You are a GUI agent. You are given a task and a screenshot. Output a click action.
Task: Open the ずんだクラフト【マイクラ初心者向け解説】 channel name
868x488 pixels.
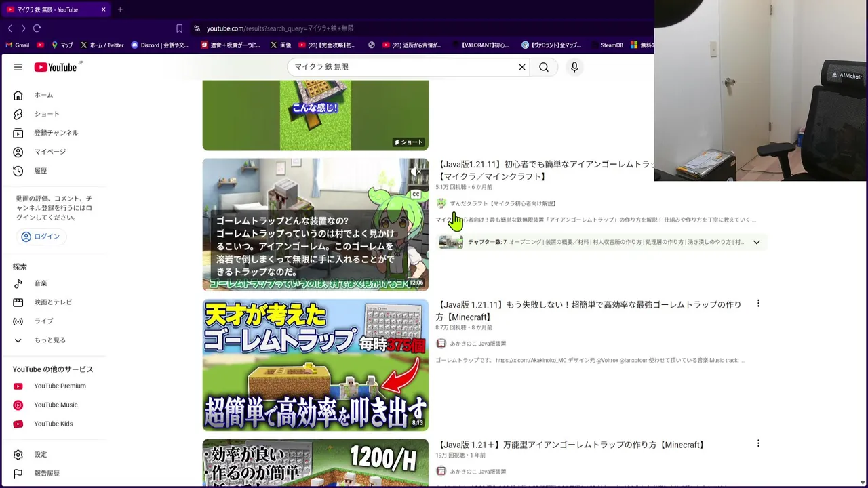[x=503, y=203]
